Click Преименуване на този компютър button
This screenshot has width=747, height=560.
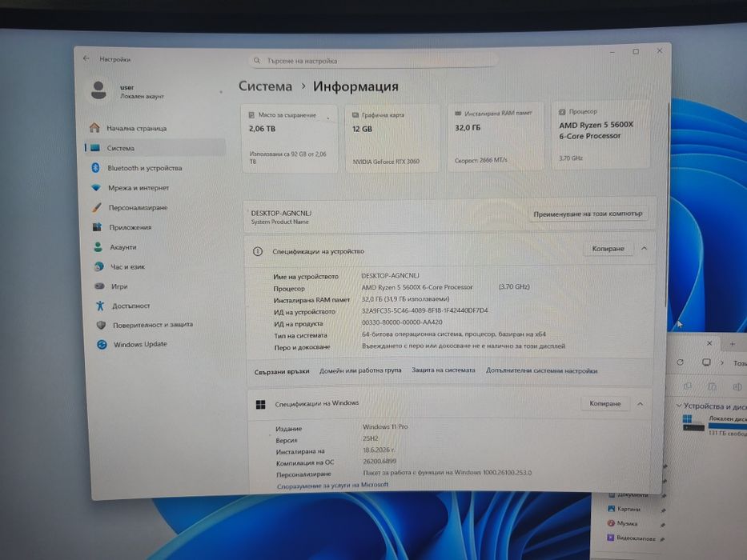point(588,214)
